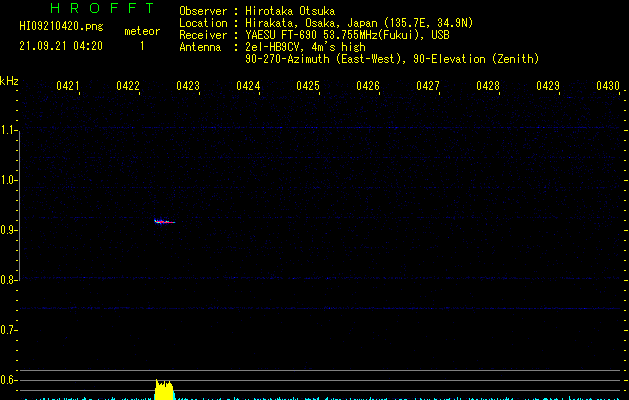Click the 0.7 kHz axis label
Viewport: 629px width, 400px height.
coord(8,330)
